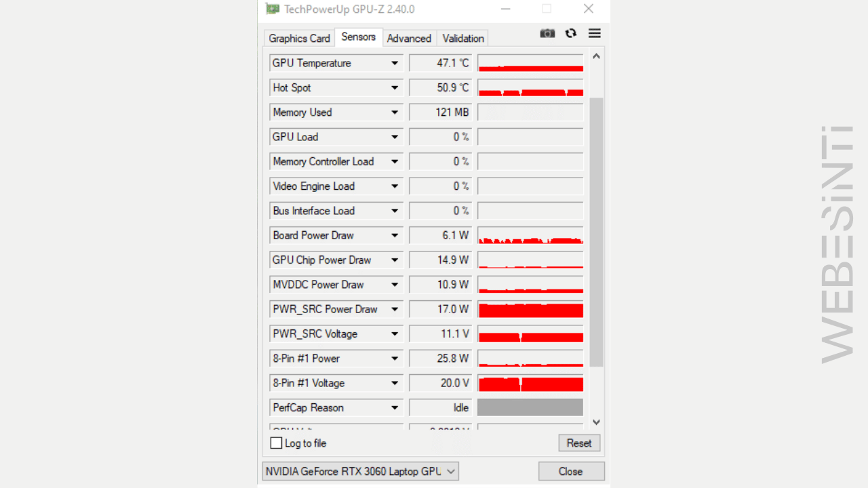Enable the Log to file checkbox

[276, 443]
